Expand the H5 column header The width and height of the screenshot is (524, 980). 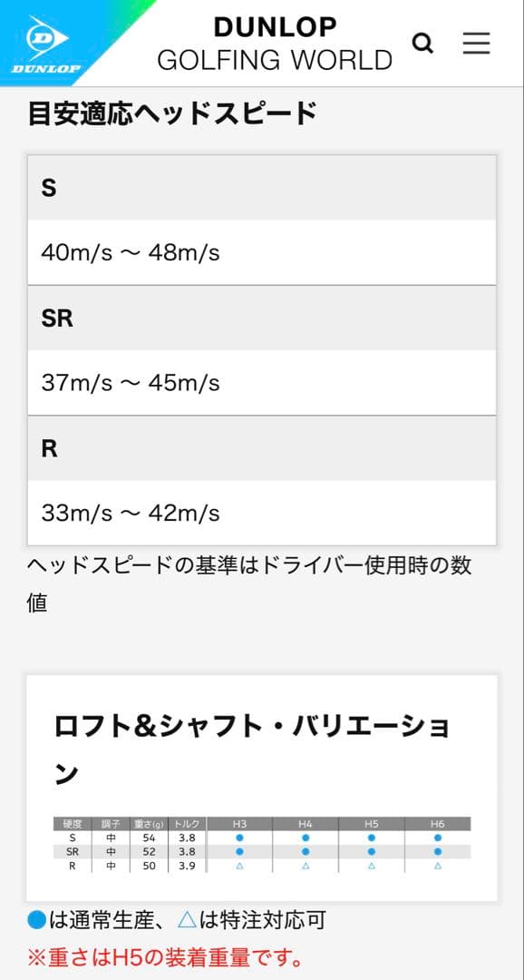pyautogui.click(x=370, y=824)
